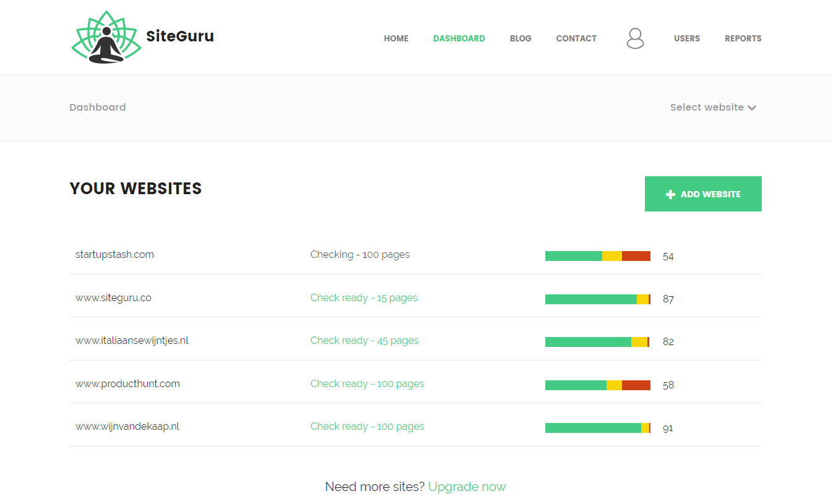This screenshot has width=831, height=504.
Task: Expand the Select website chevron
Action: point(752,108)
